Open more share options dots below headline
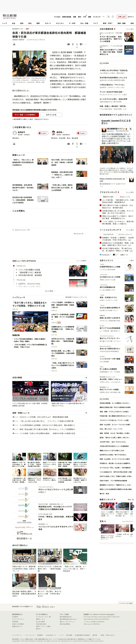Image resolution: width=136 pixels, height=644 pixels. click(x=85, y=44)
